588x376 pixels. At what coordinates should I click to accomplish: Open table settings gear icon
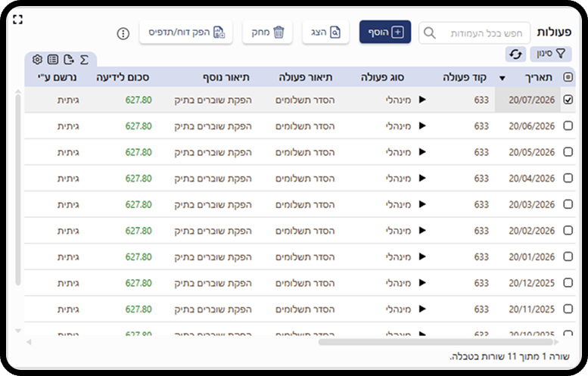37,59
